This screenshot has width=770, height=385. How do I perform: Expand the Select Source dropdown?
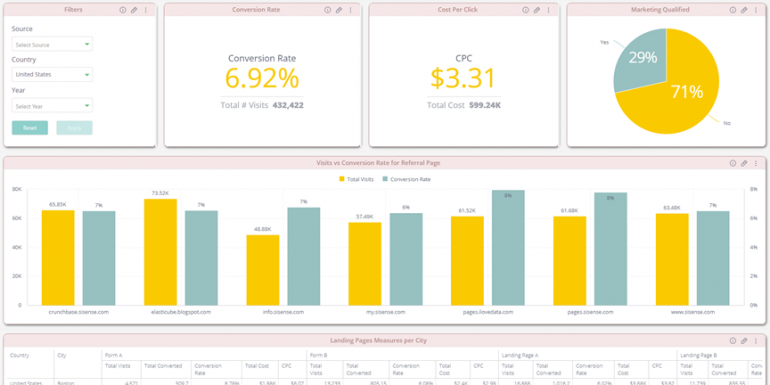(x=52, y=44)
